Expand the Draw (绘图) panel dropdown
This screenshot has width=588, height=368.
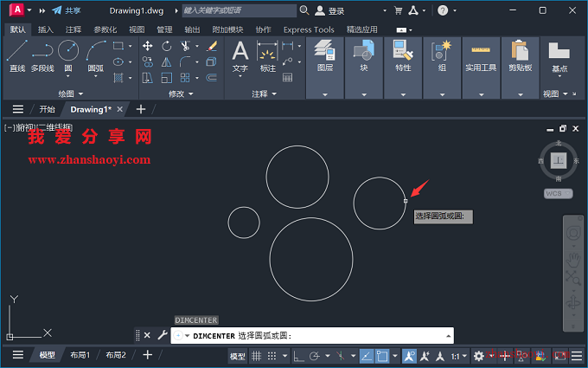click(71, 94)
